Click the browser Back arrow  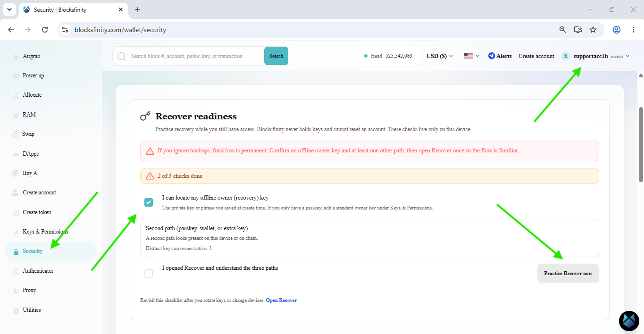point(11,30)
